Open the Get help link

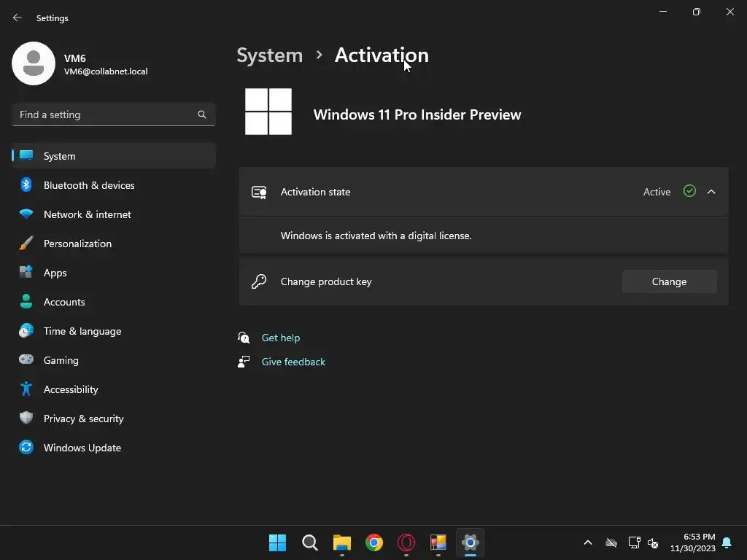click(281, 338)
